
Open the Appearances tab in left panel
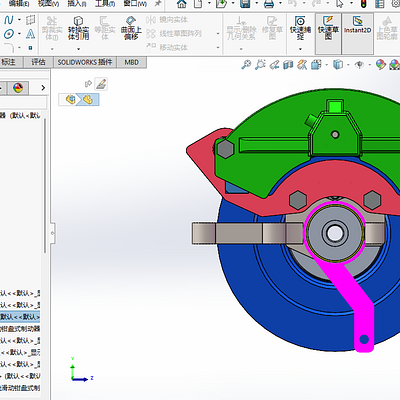pos(18,88)
